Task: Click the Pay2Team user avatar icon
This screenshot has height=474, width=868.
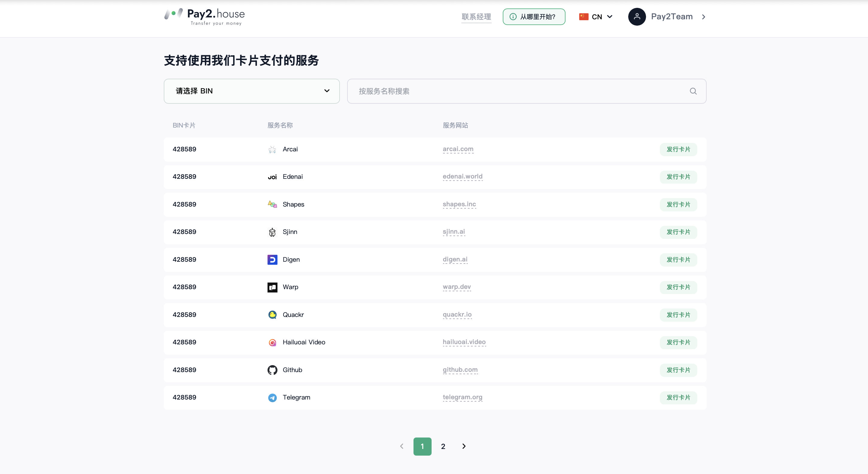Action: [x=637, y=17]
